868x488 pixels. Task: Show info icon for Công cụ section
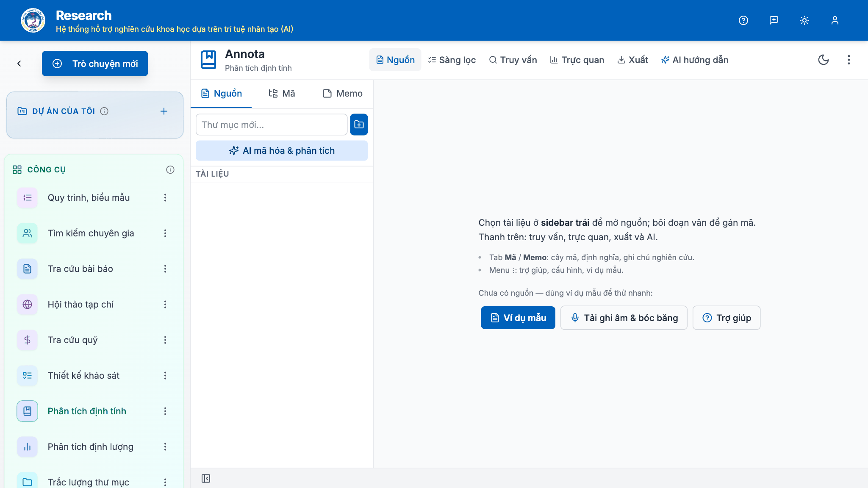pos(170,170)
